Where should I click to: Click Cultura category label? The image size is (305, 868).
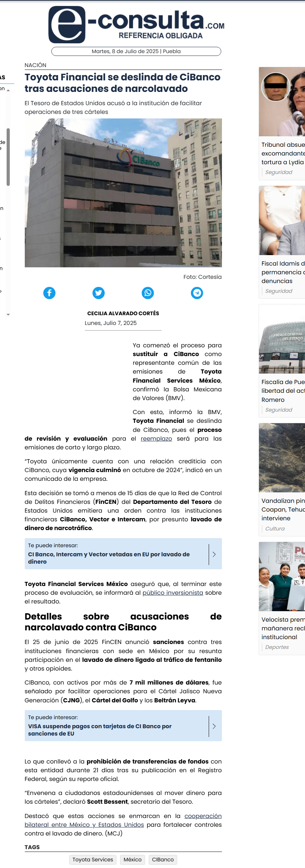[x=275, y=529]
